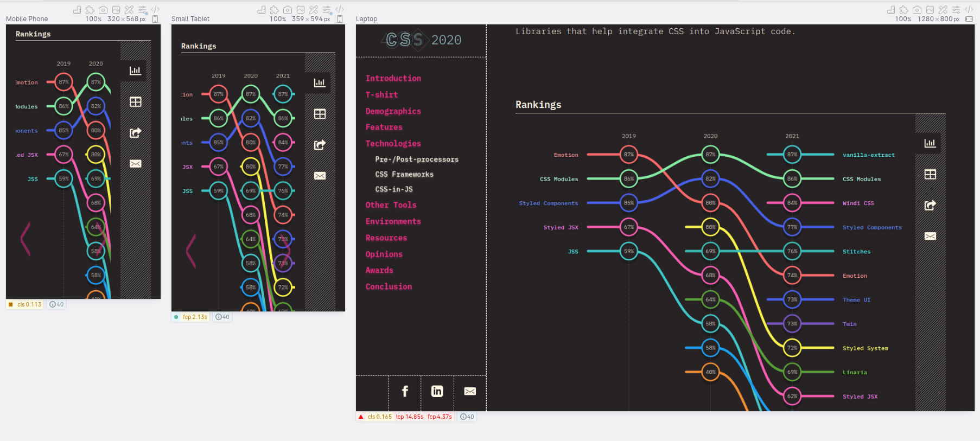Rotate the Laptop pane orientation
This screenshot has width=980, height=441.
coord(969,19)
